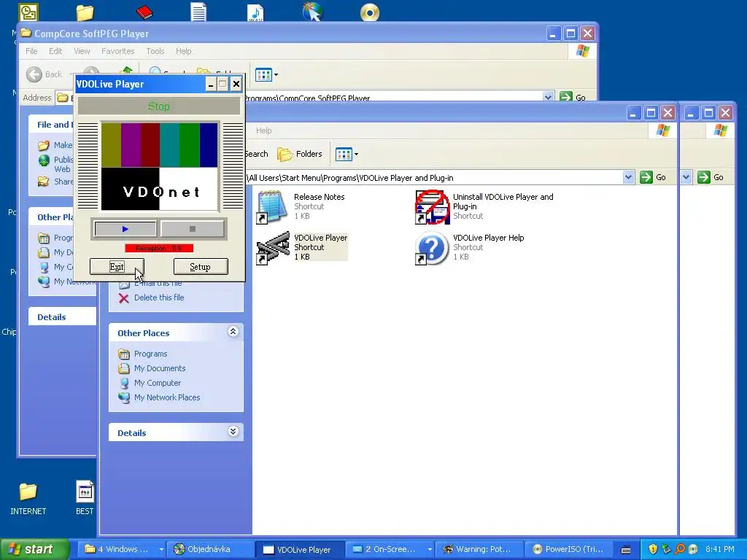Open the 2 On-Screen taskbar group
The width and height of the screenshot is (747, 560).
391,549
